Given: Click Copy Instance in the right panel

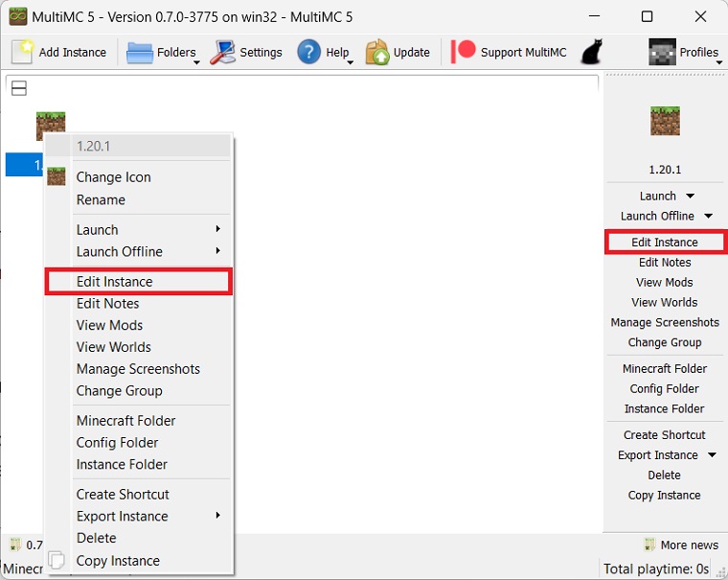Looking at the screenshot, I should (x=665, y=495).
